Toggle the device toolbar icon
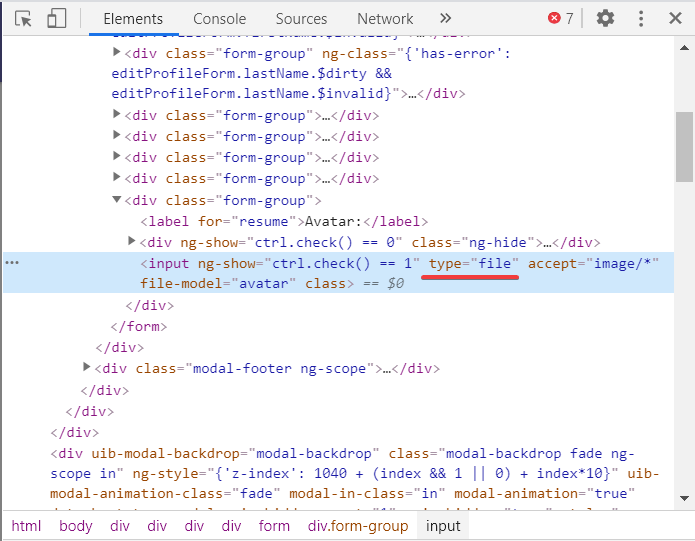Viewport: 695px width, 541px height. pyautogui.click(x=56, y=18)
